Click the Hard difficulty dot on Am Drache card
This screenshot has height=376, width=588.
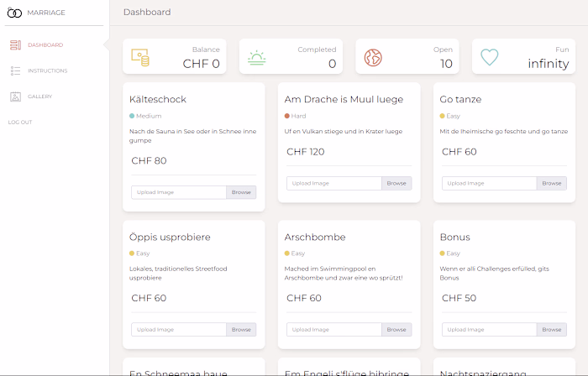287,116
